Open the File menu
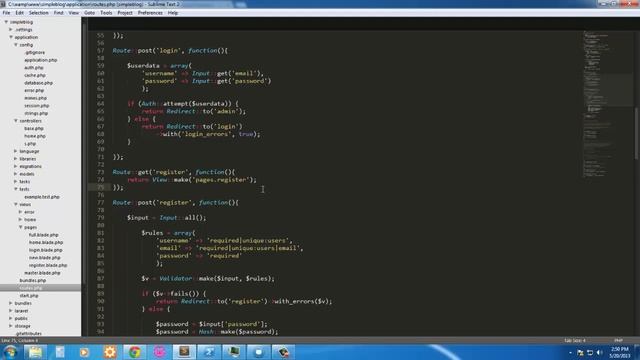Image resolution: width=640 pixels, height=360 pixels. coord(6,13)
